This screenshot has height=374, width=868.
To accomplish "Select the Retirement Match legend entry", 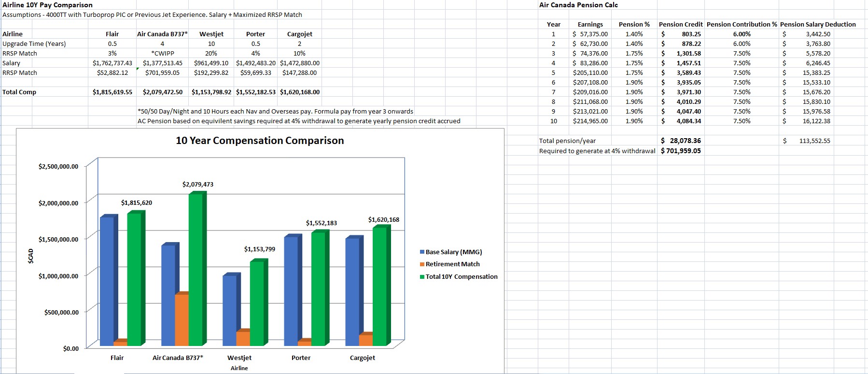I will 449,264.
